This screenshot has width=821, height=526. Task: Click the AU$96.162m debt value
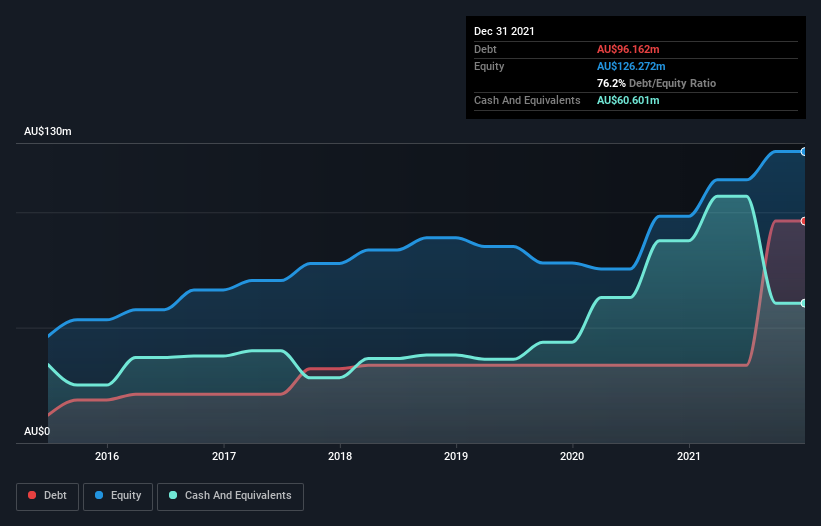click(x=628, y=49)
